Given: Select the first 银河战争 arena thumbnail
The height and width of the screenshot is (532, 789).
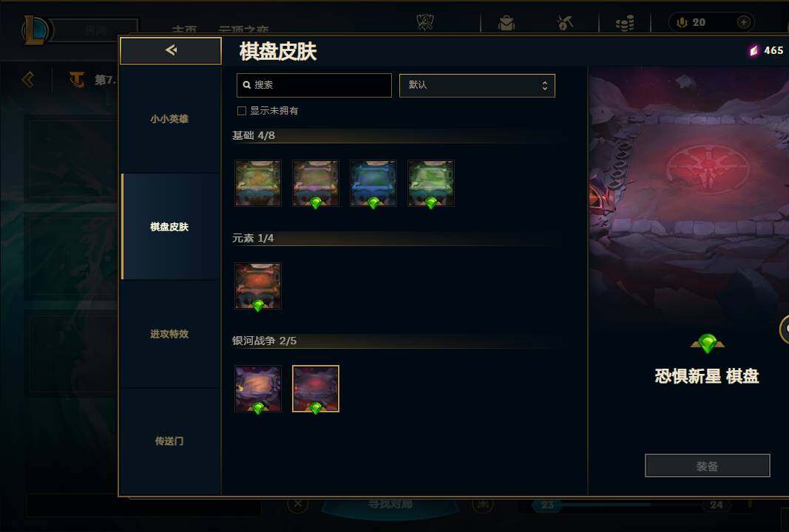Looking at the screenshot, I should 258,389.
